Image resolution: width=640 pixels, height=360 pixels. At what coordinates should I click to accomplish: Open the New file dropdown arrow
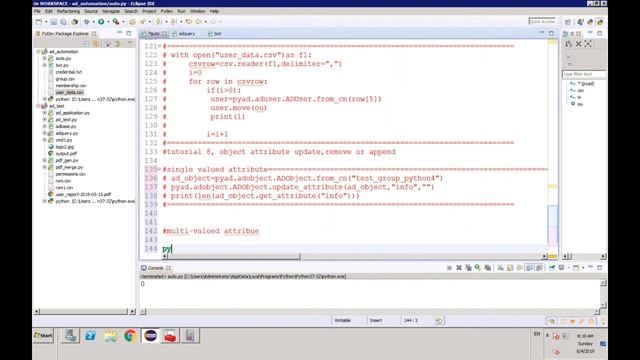46,22
